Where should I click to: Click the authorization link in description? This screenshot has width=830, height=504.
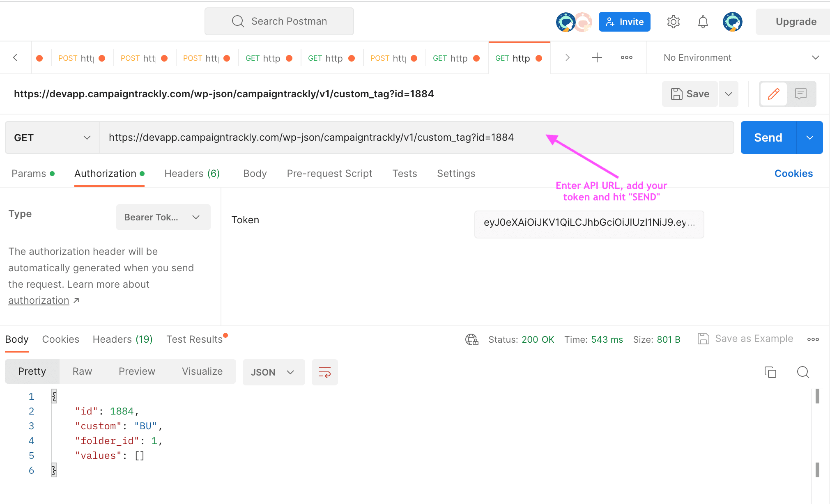pyautogui.click(x=39, y=300)
